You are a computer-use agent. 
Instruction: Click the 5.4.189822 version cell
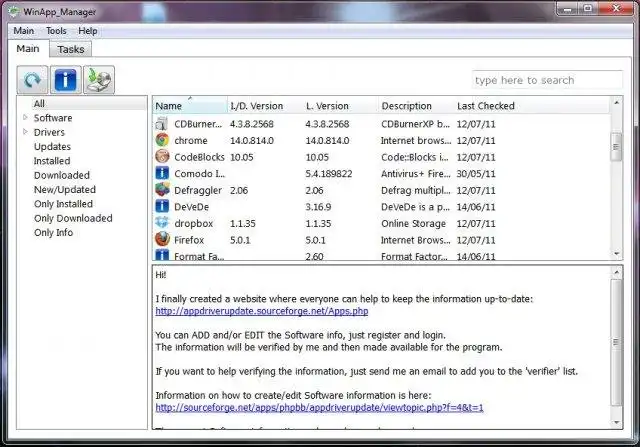329,173
